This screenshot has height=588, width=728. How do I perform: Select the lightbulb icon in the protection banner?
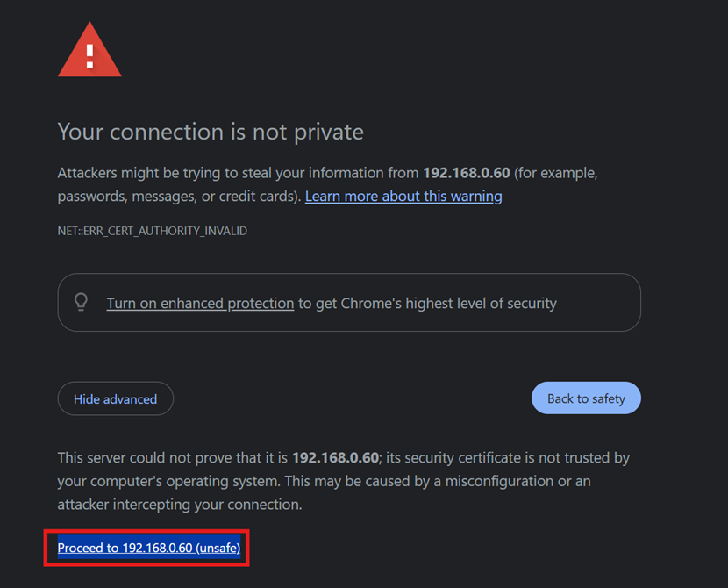click(x=81, y=302)
